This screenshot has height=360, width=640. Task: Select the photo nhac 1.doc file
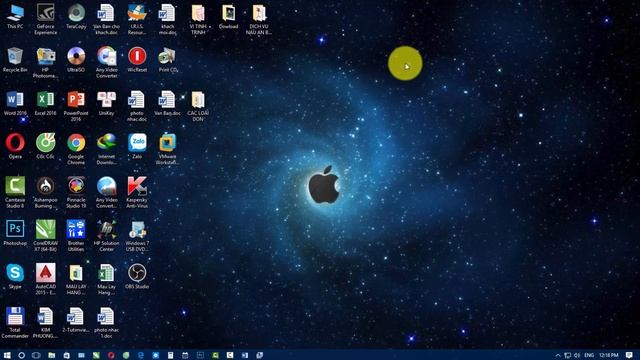tap(107, 322)
